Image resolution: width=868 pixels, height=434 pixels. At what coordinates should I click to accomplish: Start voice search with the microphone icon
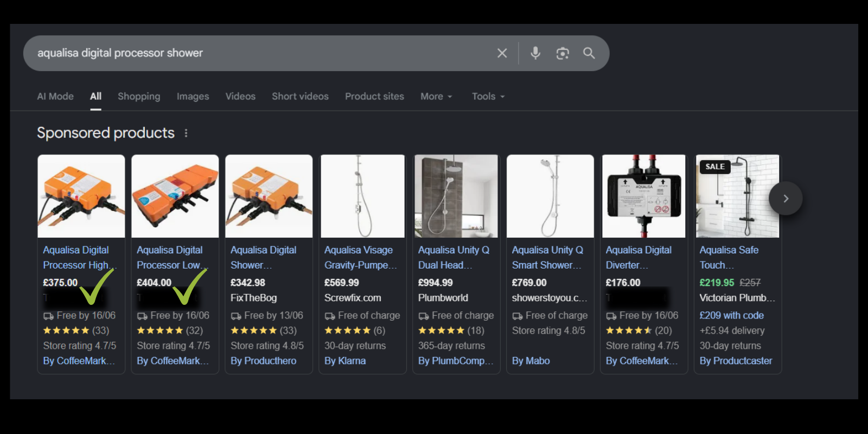pos(535,53)
